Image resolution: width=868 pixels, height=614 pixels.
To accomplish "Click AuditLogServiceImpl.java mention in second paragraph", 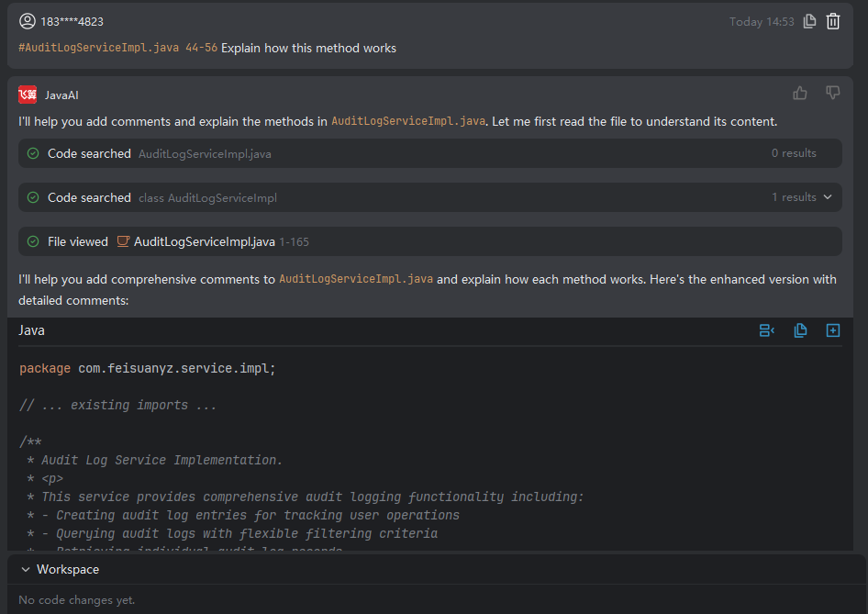I will click(x=356, y=279).
